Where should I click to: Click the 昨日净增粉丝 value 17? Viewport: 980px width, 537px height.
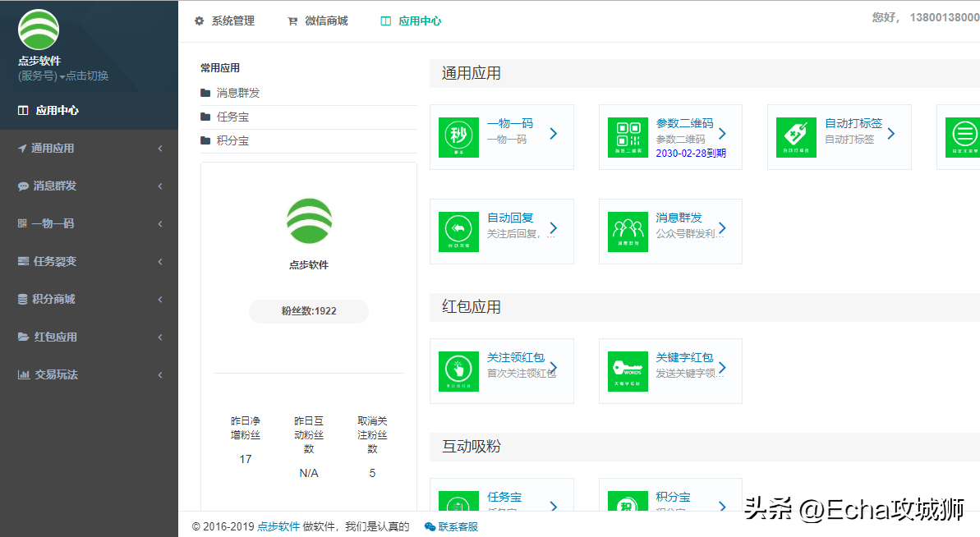point(246,459)
